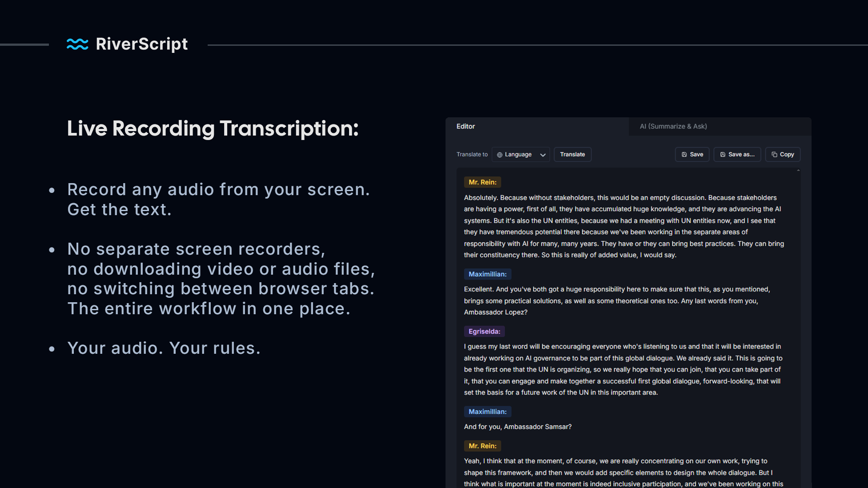The width and height of the screenshot is (868, 488).
Task: Click the globe icon in Language selector
Action: (x=500, y=155)
